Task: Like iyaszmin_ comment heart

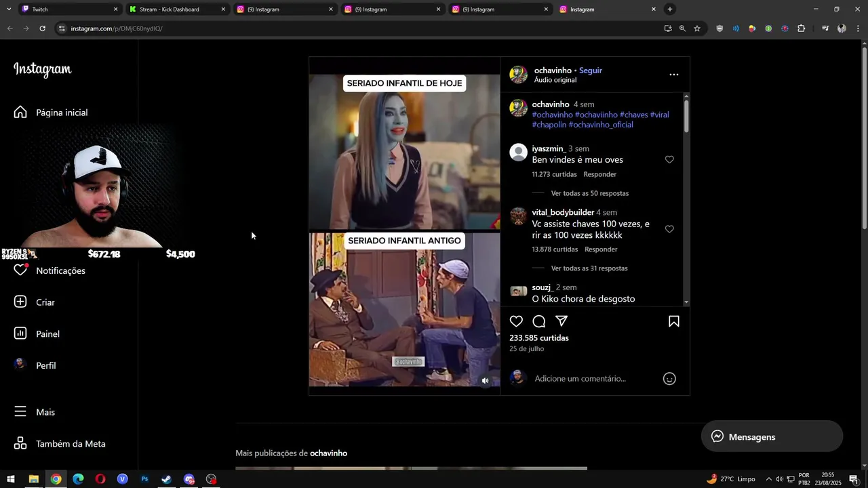Action: (669, 160)
